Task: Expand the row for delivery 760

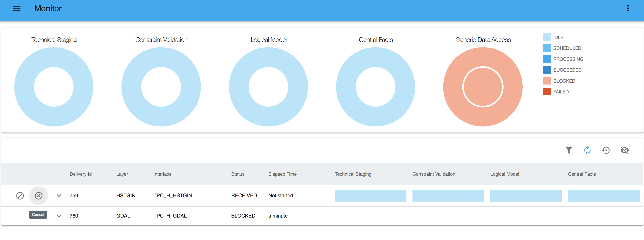Action: 59,216
